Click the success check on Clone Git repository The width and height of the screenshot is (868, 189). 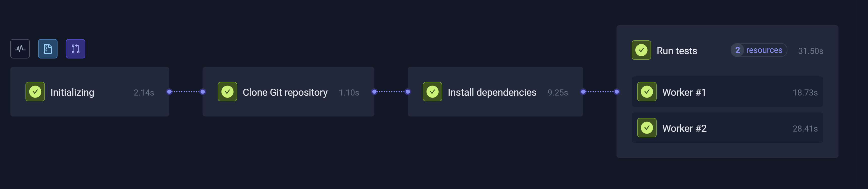click(x=228, y=92)
